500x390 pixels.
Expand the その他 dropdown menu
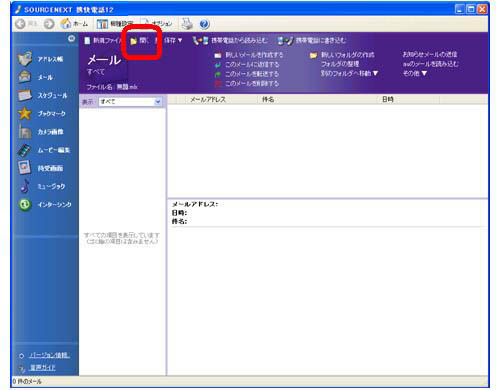coord(415,73)
